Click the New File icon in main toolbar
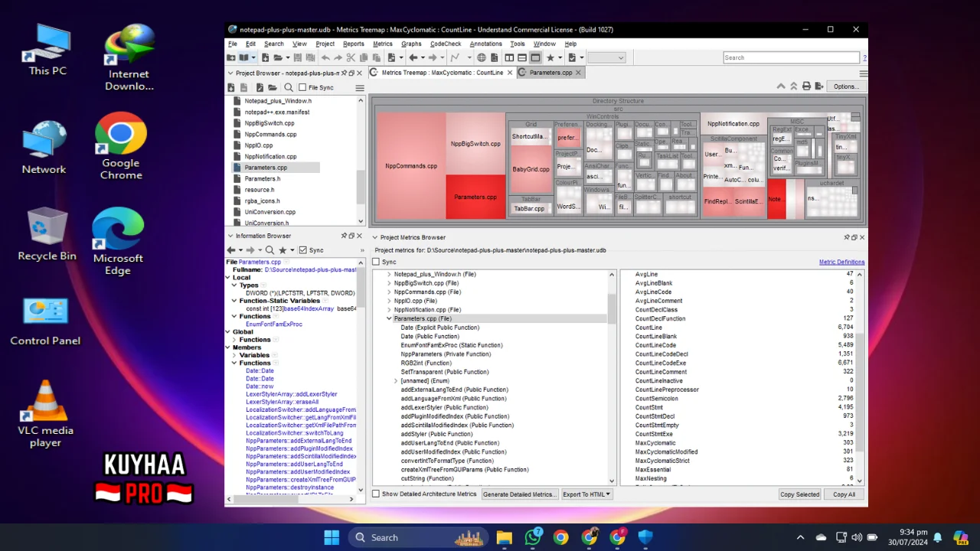The height and width of the screenshot is (551, 980). pyautogui.click(x=265, y=57)
